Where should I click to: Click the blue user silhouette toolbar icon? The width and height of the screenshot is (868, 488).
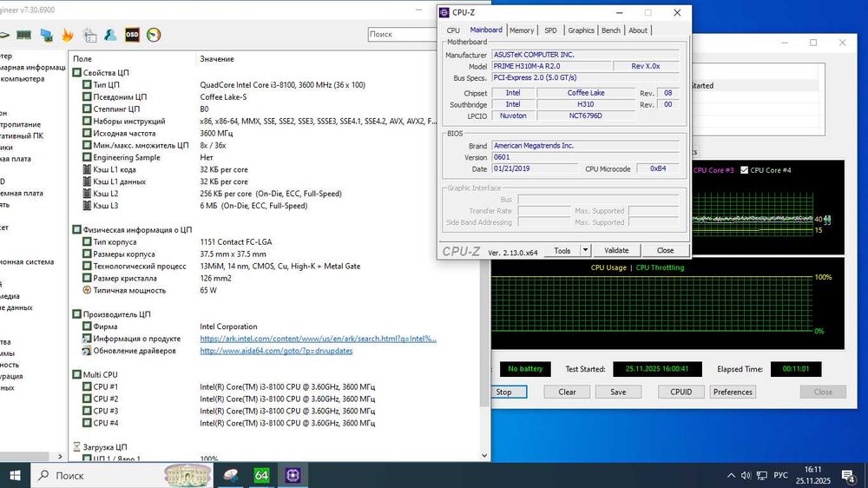pos(110,35)
